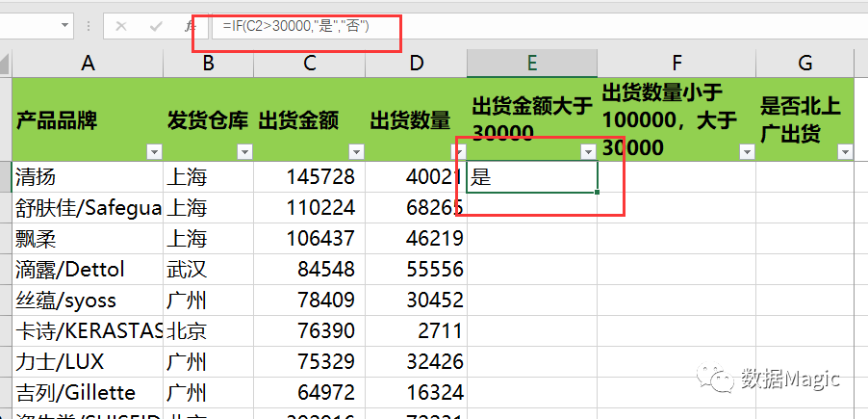Open filter dropdown for 出货金额大于30000
The height and width of the screenshot is (419, 868).
pos(588,151)
